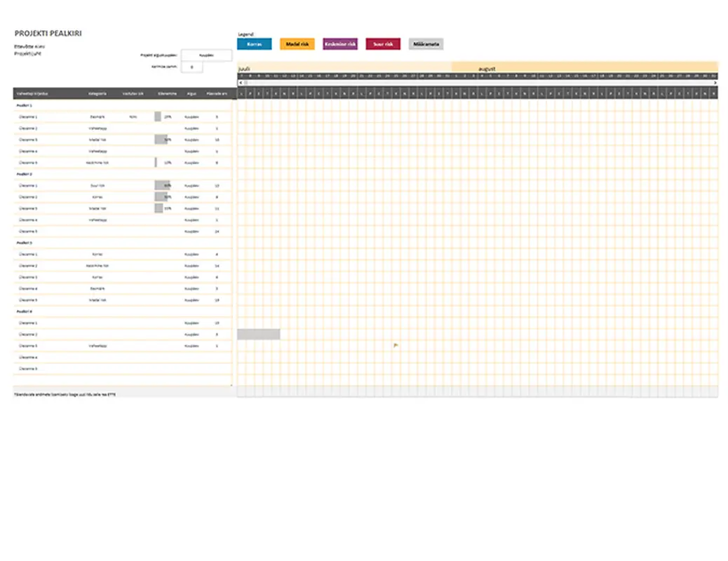
Task: Select the display week number cell
Action: (x=192, y=67)
